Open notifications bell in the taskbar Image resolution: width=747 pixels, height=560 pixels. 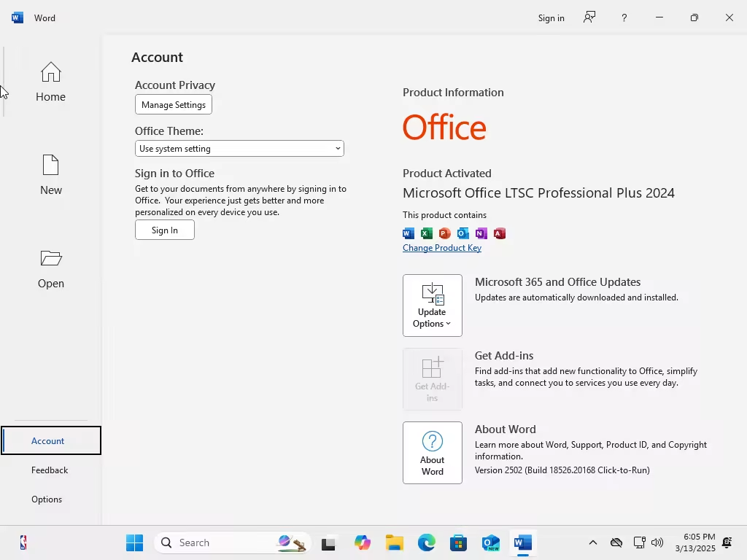click(727, 542)
